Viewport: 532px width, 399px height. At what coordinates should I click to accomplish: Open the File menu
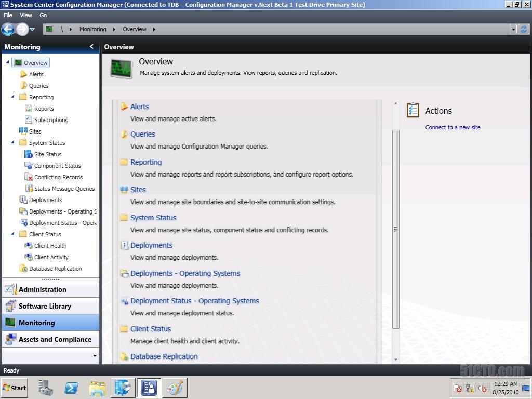(8, 15)
